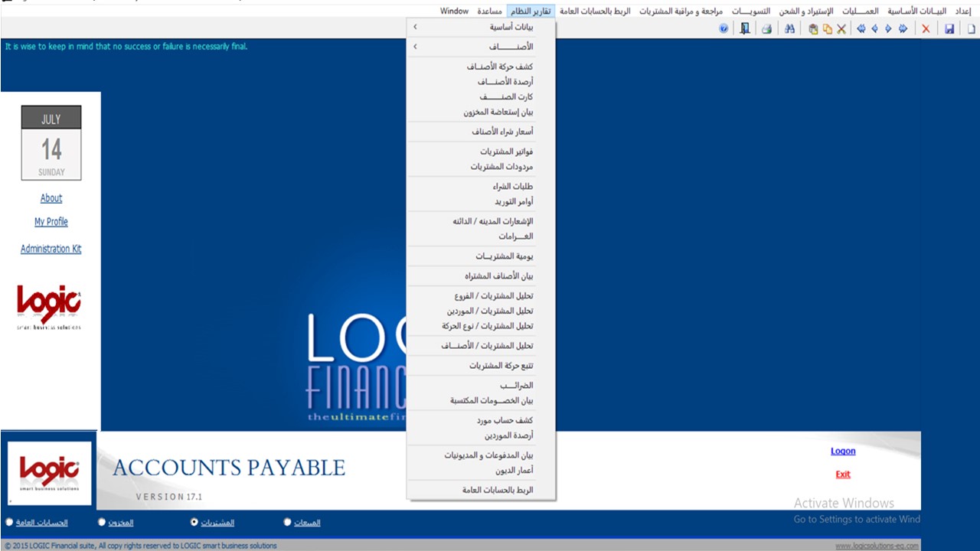Open the العمــليات menu in menu bar
The height and width of the screenshot is (551, 980).
[x=861, y=11]
